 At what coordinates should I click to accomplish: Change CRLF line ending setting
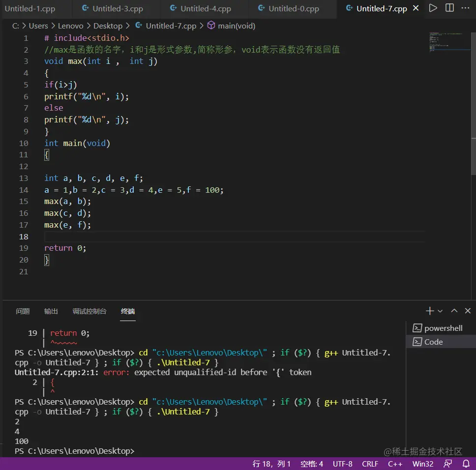[370, 464]
